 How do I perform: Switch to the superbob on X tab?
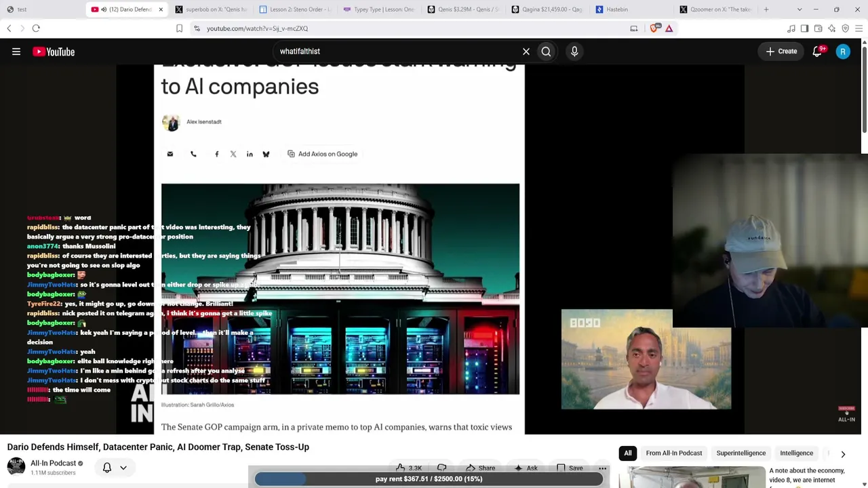211,9
